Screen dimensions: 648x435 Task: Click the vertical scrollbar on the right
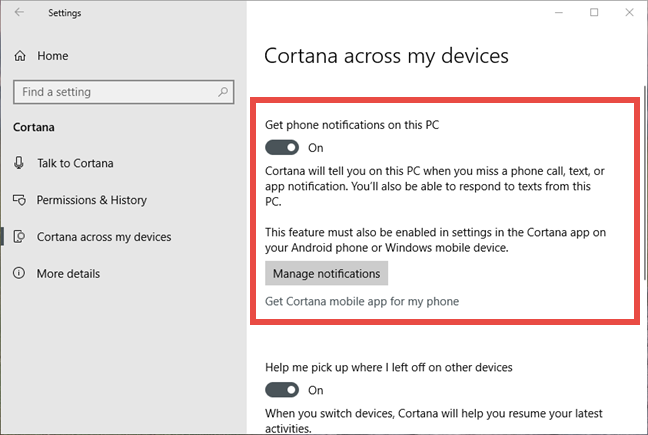[x=645, y=183]
